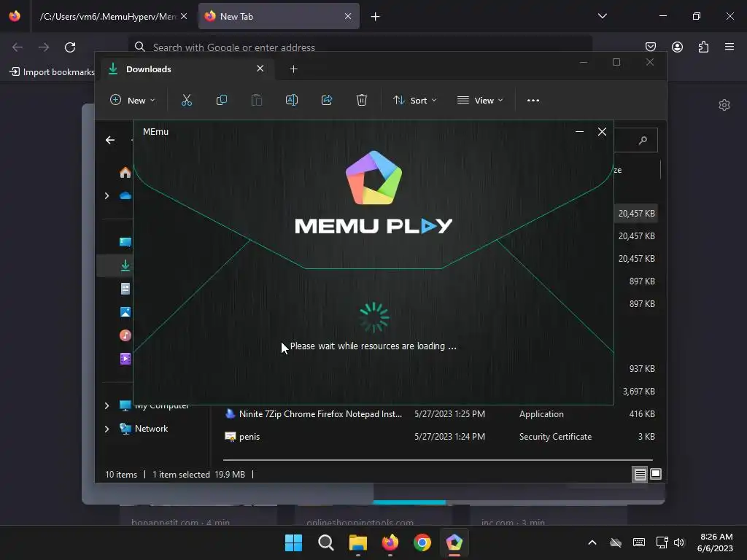Image resolution: width=747 pixels, height=560 pixels.
Task: Click the MEmu Play logo
Action: (373, 192)
